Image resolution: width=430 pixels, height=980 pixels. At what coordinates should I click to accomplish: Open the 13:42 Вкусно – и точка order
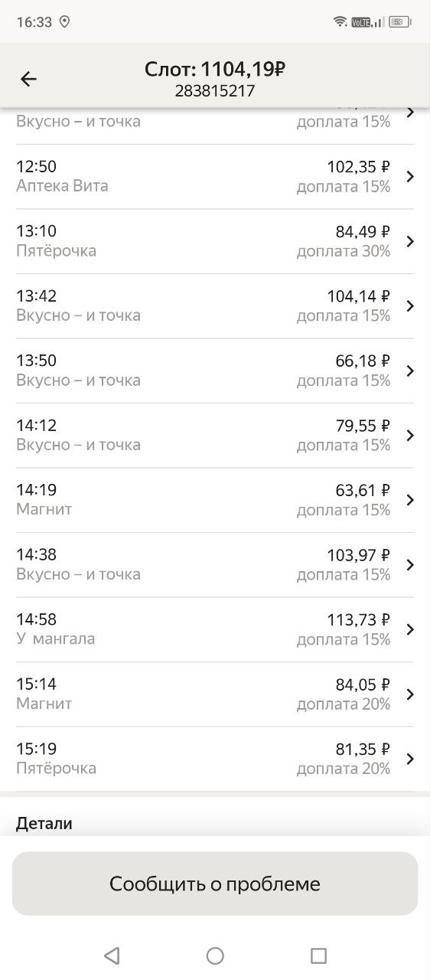click(x=215, y=305)
